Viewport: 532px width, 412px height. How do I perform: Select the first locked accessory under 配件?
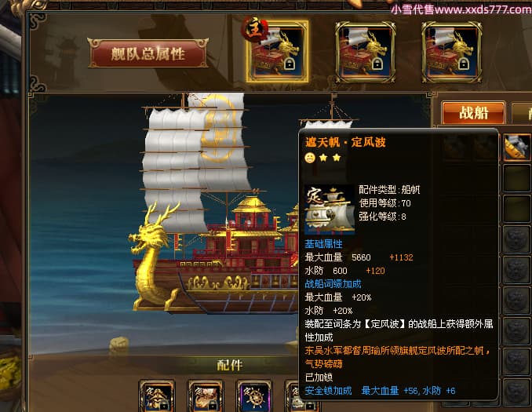coord(157,396)
